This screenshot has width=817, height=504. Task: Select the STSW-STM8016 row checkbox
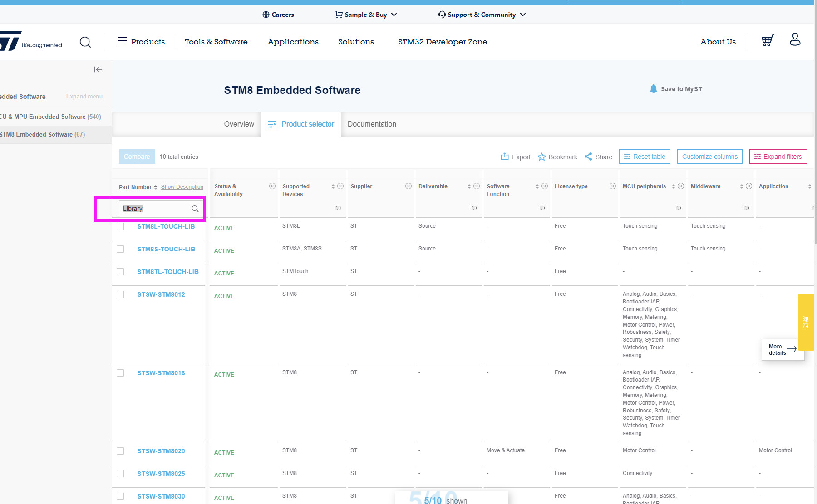point(120,373)
